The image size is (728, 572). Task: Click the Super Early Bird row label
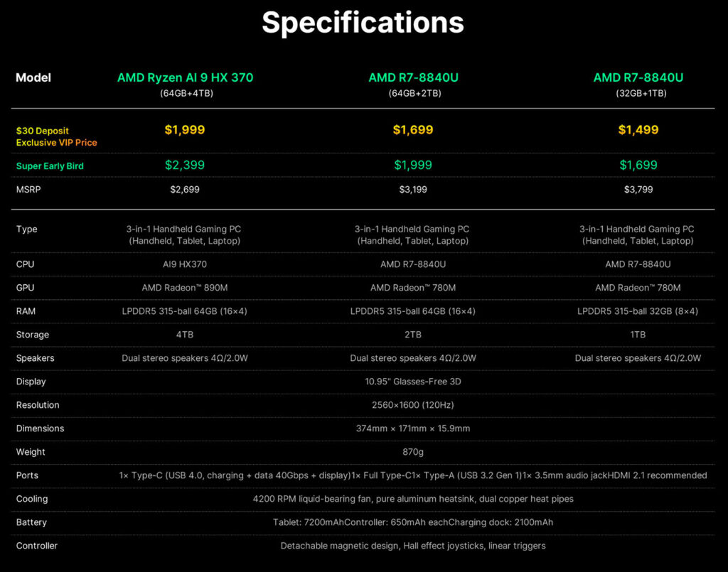(50, 166)
